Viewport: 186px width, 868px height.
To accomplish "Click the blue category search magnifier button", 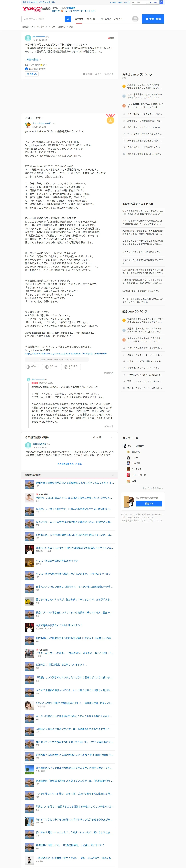I will (68, 19).
